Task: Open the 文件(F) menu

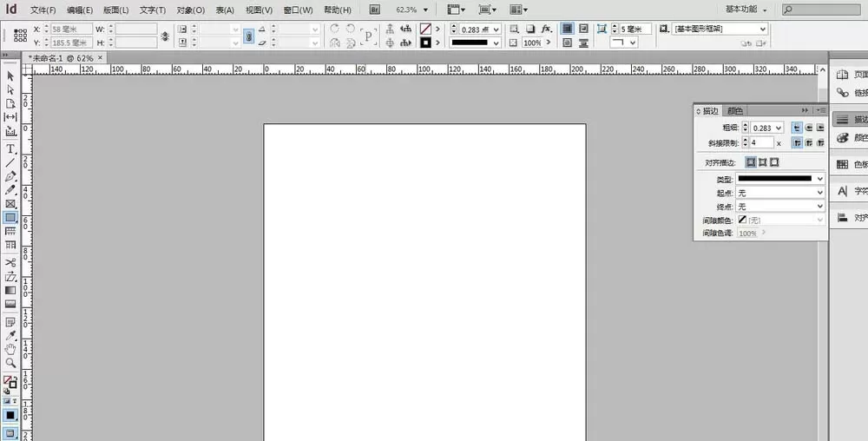Action: [x=43, y=10]
